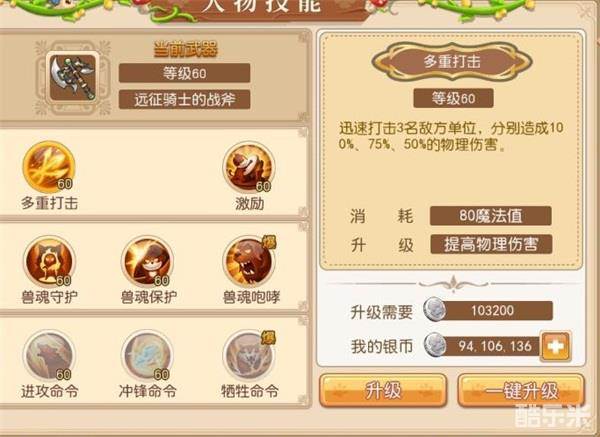The image size is (600, 437).
Task: Select the 激励 skill icon
Action: 249,167
